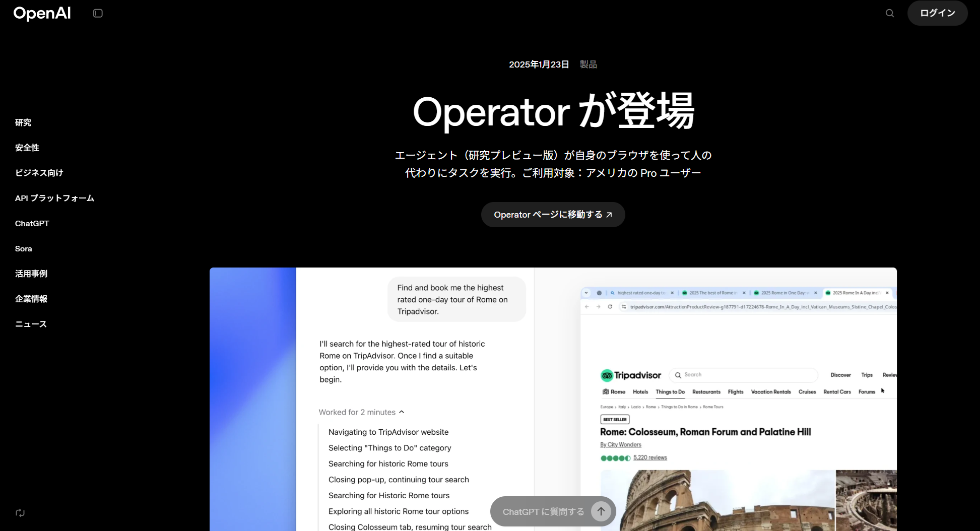Click Discover in the Tripadvisor header
This screenshot has width=980, height=531.
coord(840,375)
